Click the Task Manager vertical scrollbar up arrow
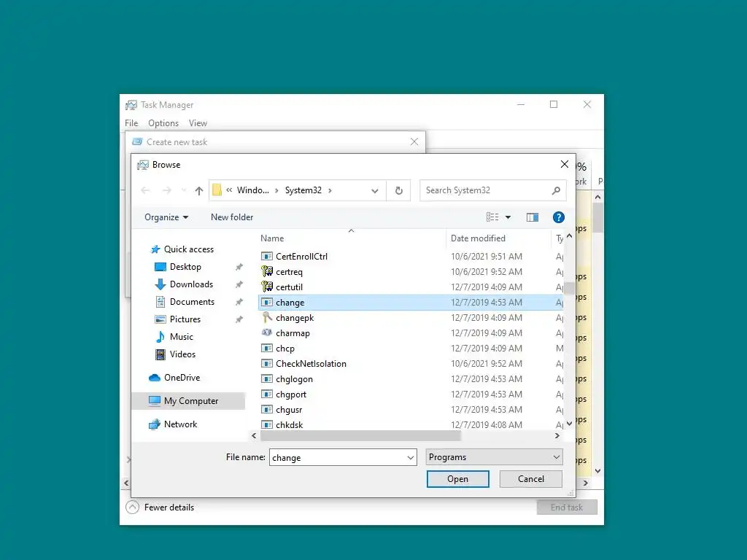The height and width of the screenshot is (560, 747). (598, 197)
